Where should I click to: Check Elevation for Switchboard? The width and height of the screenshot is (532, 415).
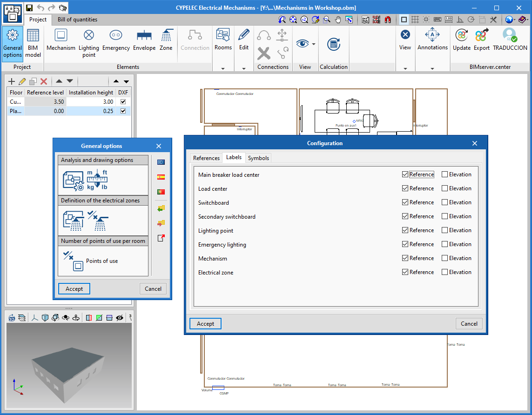pyautogui.click(x=444, y=202)
